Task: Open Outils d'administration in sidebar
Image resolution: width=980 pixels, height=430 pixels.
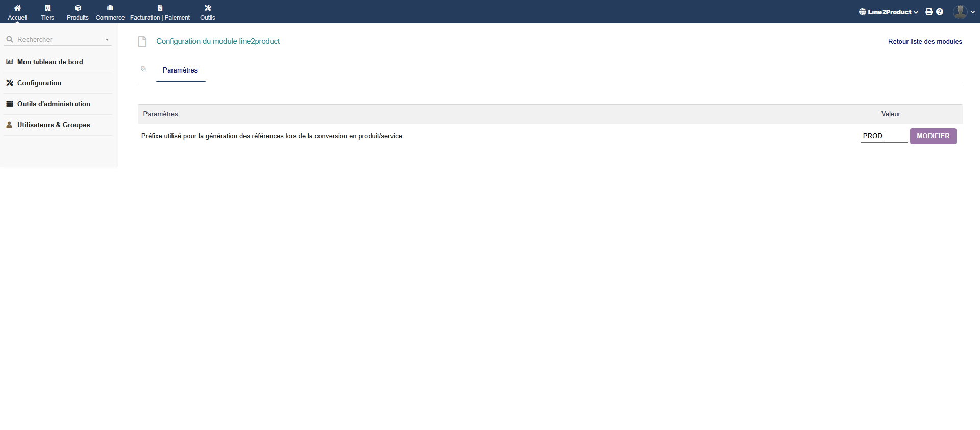Action: (x=54, y=104)
